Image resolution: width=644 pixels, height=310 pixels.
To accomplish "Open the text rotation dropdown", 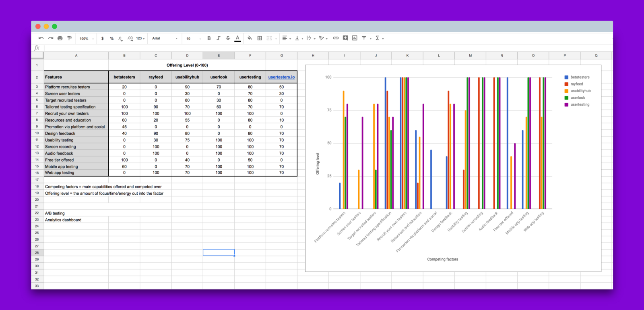I will (323, 38).
